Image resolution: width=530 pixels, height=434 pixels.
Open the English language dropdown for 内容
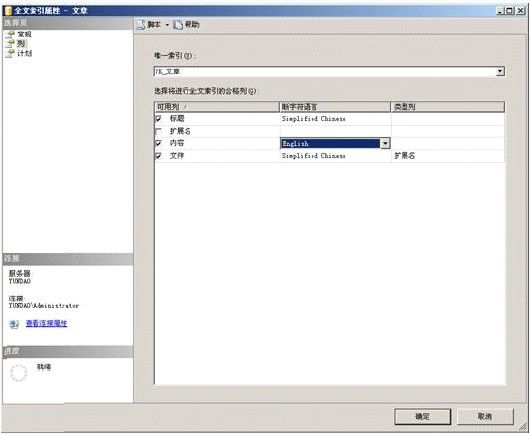click(385, 144)
